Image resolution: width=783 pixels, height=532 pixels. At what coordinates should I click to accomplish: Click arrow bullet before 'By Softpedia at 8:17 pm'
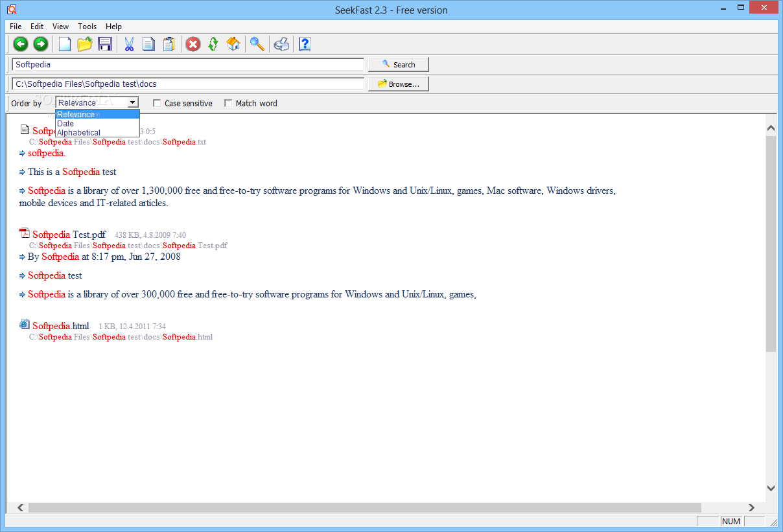coord(23,257)
